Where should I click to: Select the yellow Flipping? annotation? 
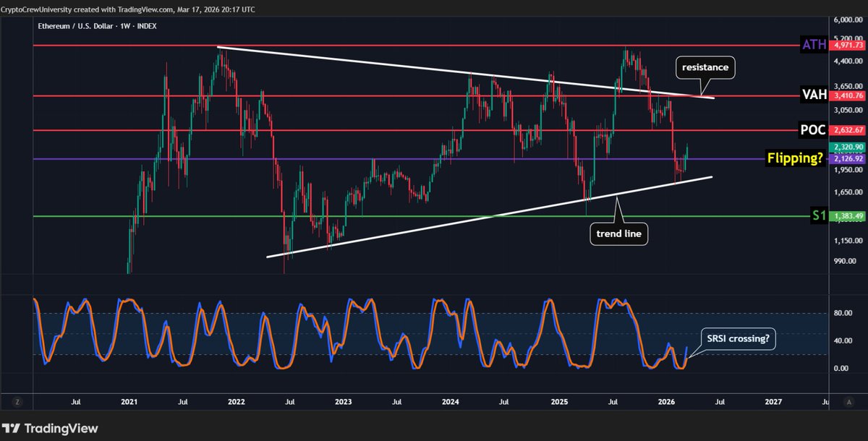tap(794, 158)
